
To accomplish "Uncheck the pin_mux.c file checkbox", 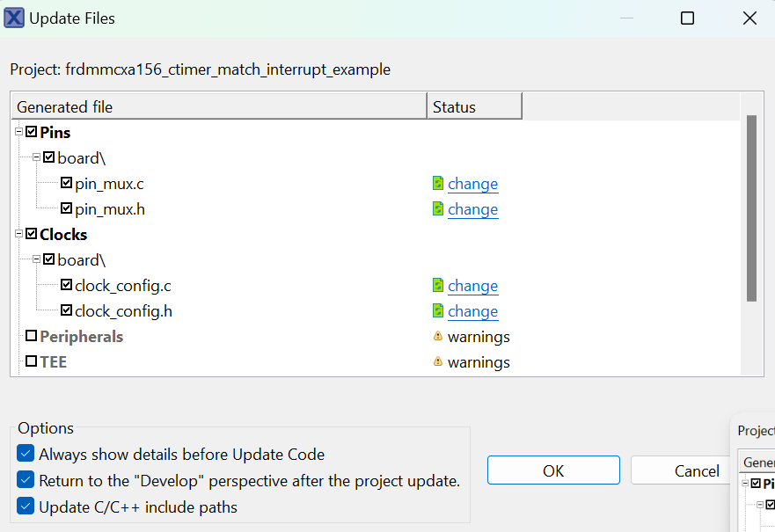I will (67, 184).
